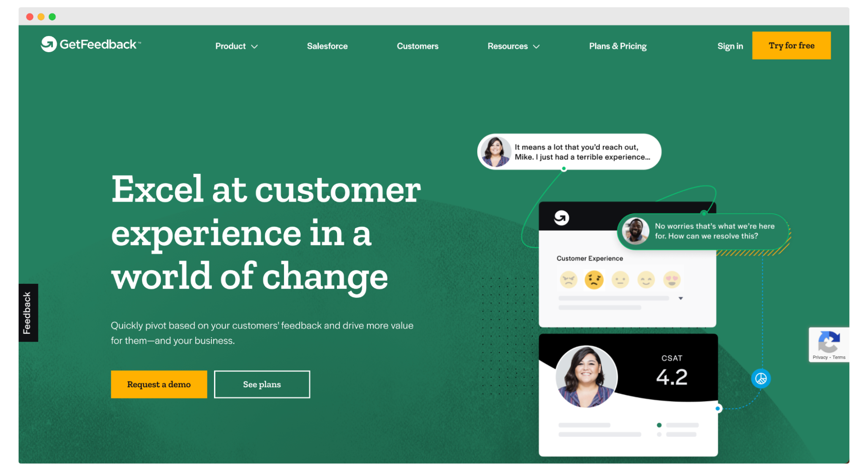This screenshot has width=868, height=471.
Task: Expand the Resources dropdown menu
Action: click(x=513, y=46)
